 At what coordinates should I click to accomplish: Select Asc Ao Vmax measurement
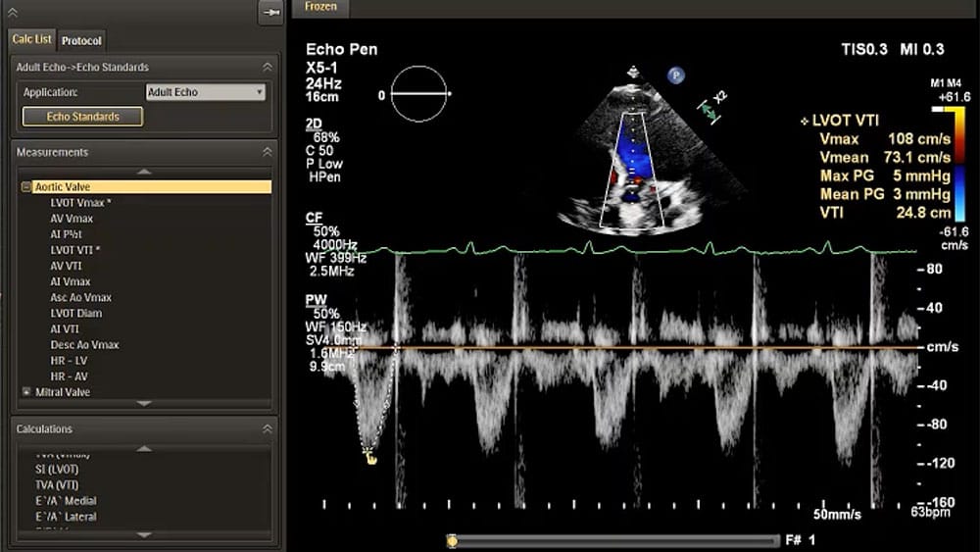click(80, 297)
